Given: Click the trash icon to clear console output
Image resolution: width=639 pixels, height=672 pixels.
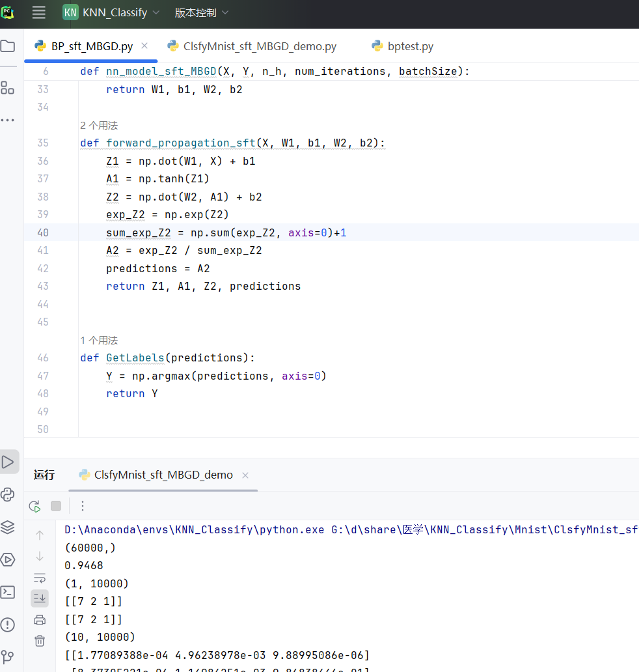Looking at the screenshot, I should click(x=40, y=641).
